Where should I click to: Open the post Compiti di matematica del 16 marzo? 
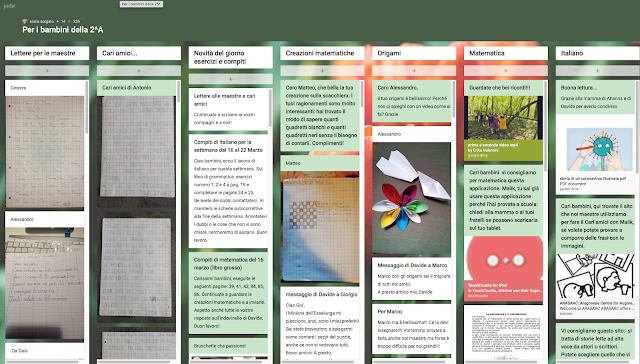coord(228,293)
